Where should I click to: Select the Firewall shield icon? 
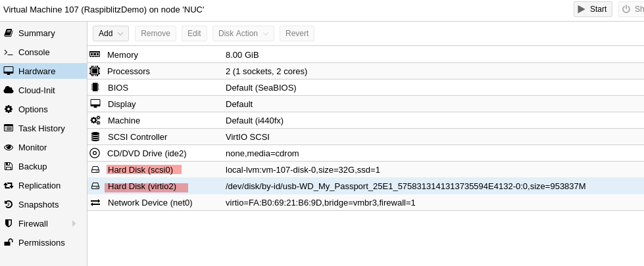pos(9,223)
